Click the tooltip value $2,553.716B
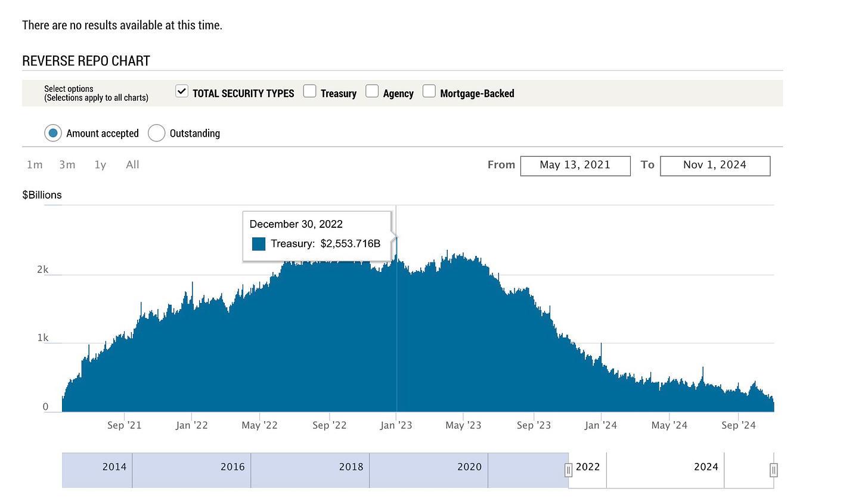Screen dimensions: 868x504 coord(351,243)
